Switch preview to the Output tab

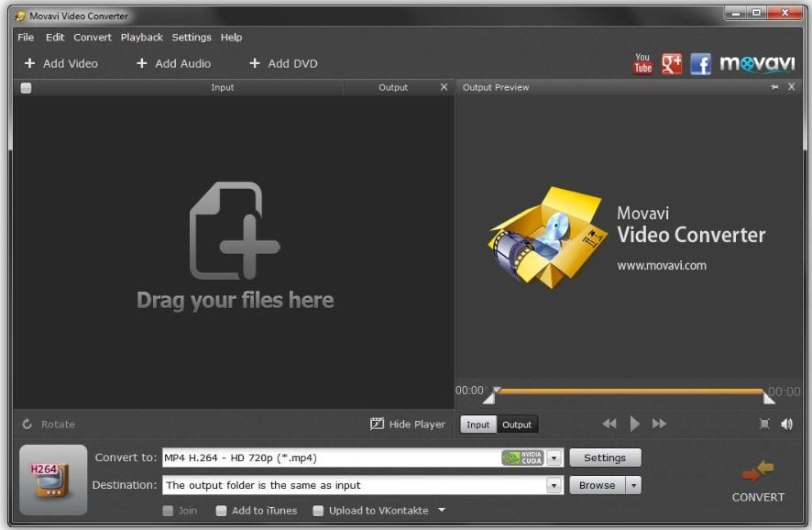(516, 424)
